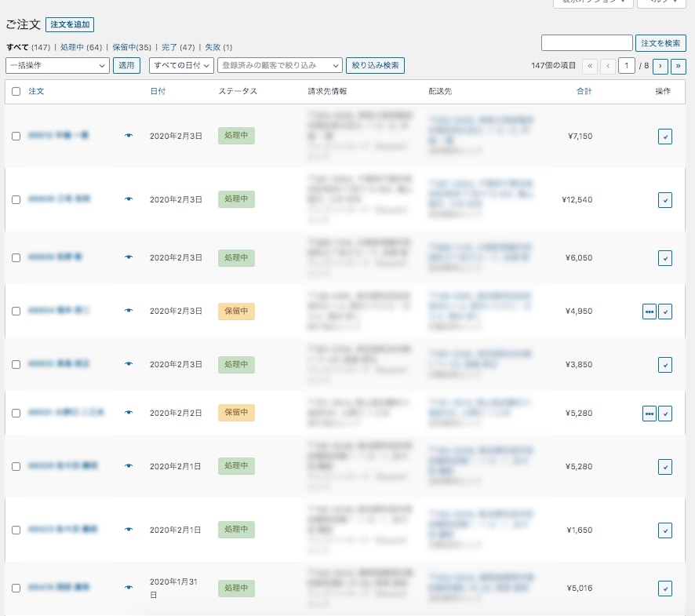The height and width of the screenshot is (616, 695).
Task: Mark the ¥1,650 order complete via checkmark icon
Action: (x=665, y=530)
